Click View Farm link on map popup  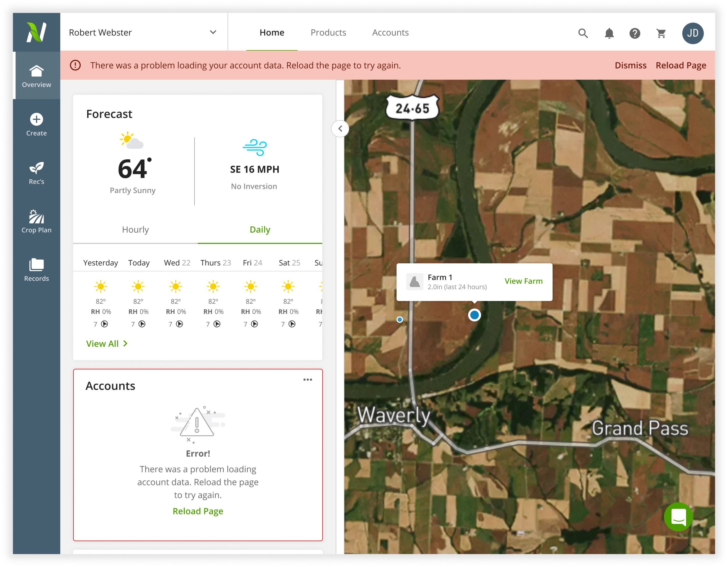(x=523, y=281)
